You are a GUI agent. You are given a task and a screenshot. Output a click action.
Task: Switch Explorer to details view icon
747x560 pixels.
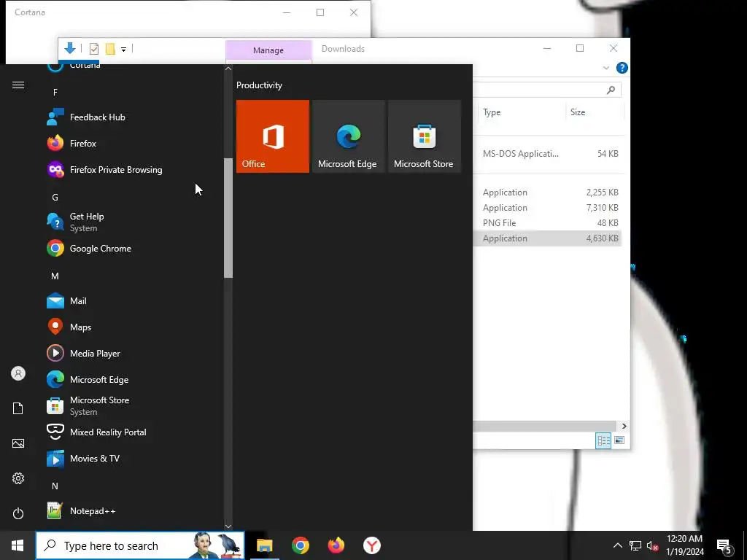[x=603, y=440]
